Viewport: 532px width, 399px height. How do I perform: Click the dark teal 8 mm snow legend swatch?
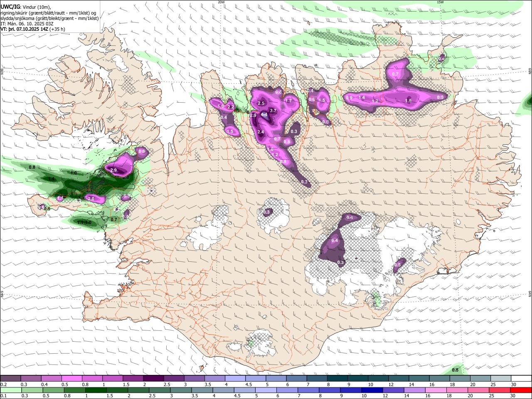(x=337, y=379)
